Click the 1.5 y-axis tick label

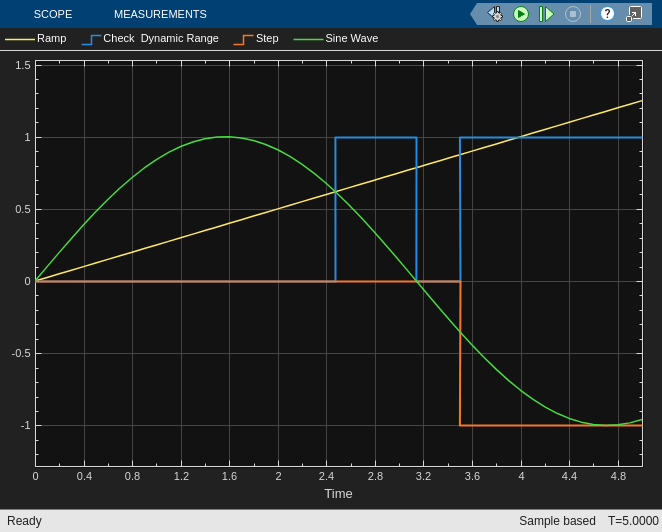23,65
